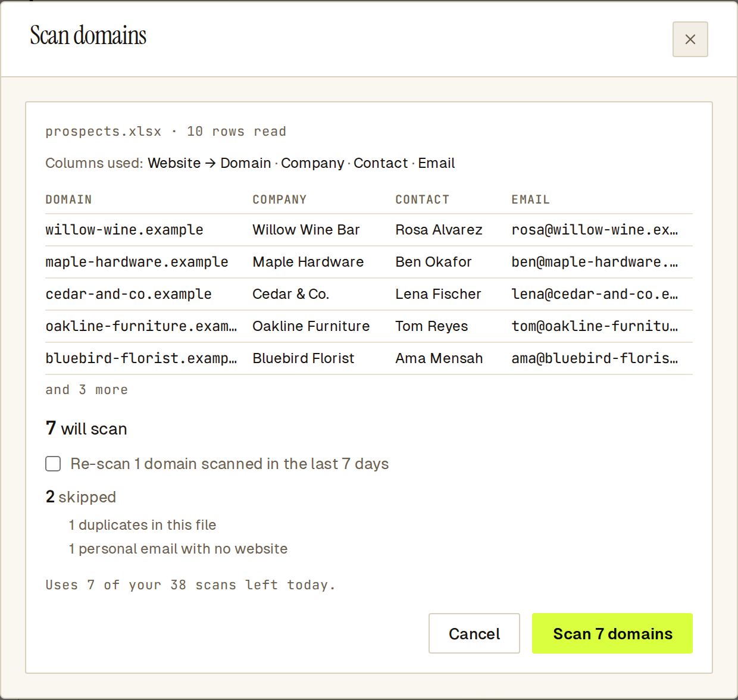This screenshot has width=738, height=700.
Task: Click the ben@maple-hardware email cell
Action: [595, 262]
